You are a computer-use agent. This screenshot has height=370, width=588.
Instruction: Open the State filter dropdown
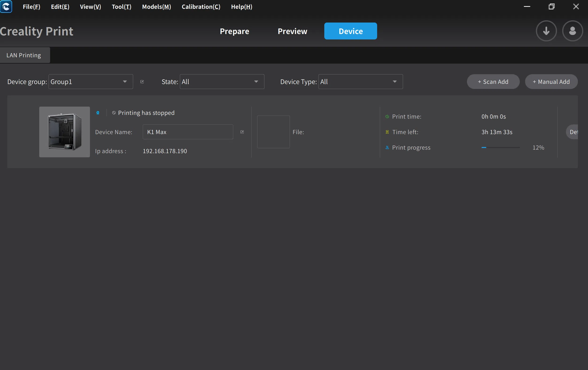point(222,82)
